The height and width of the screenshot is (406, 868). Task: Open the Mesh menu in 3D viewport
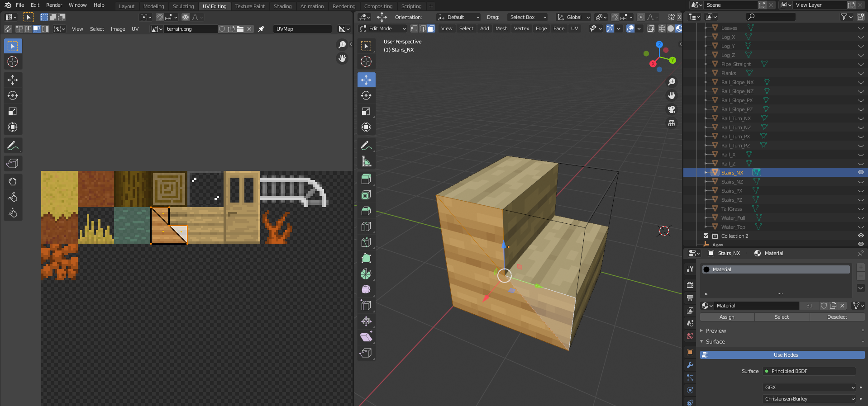pyautogui.click(x=501, y=28)
